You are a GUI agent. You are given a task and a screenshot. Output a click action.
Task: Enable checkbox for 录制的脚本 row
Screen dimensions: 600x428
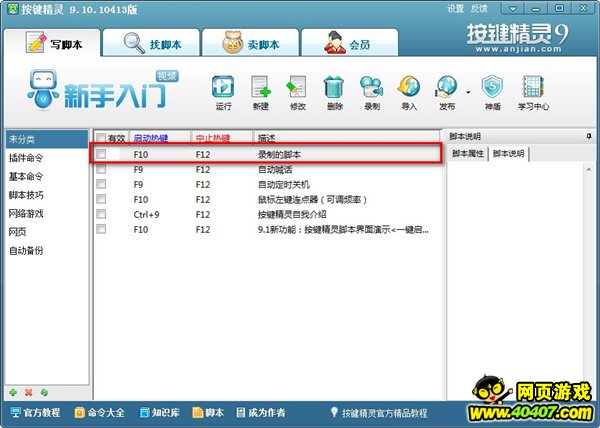101,154
